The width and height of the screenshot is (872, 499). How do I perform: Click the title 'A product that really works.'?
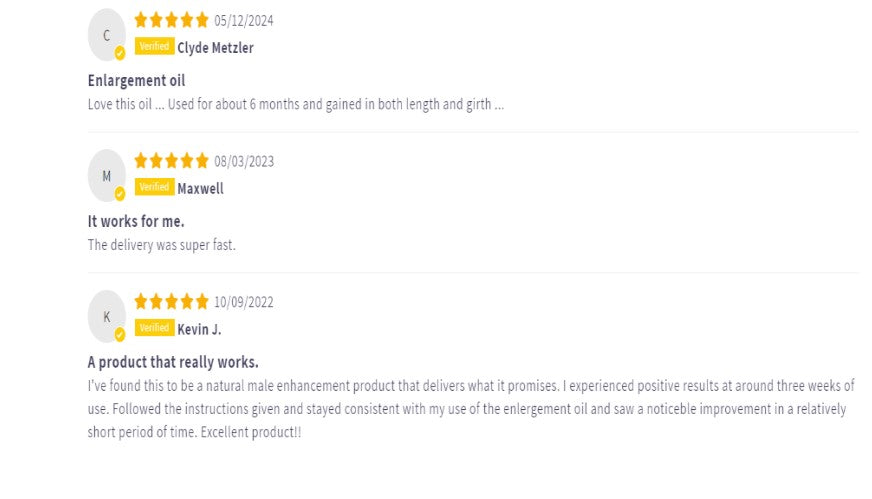(x=173, y=363)
